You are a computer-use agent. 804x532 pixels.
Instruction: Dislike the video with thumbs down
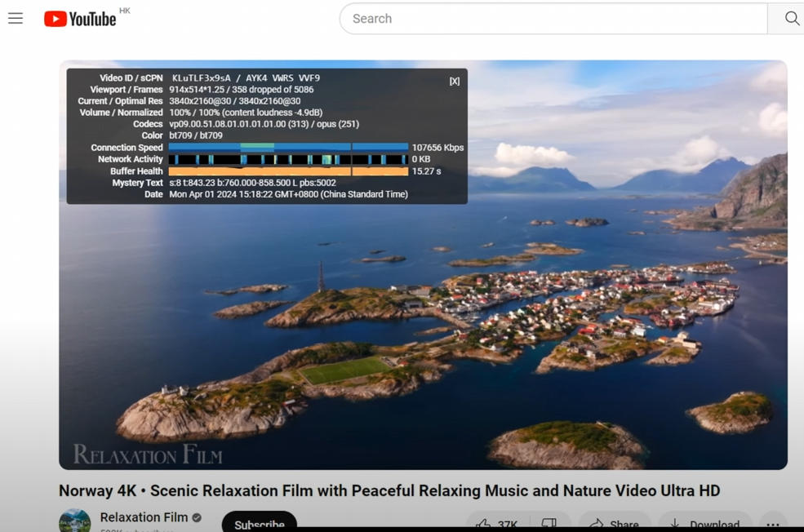pyautogui.click(x=549, y=523)
